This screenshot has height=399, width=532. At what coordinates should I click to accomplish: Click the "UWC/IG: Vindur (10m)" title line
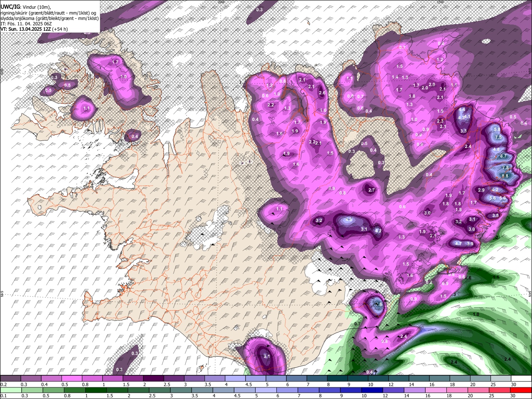tap(26, 7)
